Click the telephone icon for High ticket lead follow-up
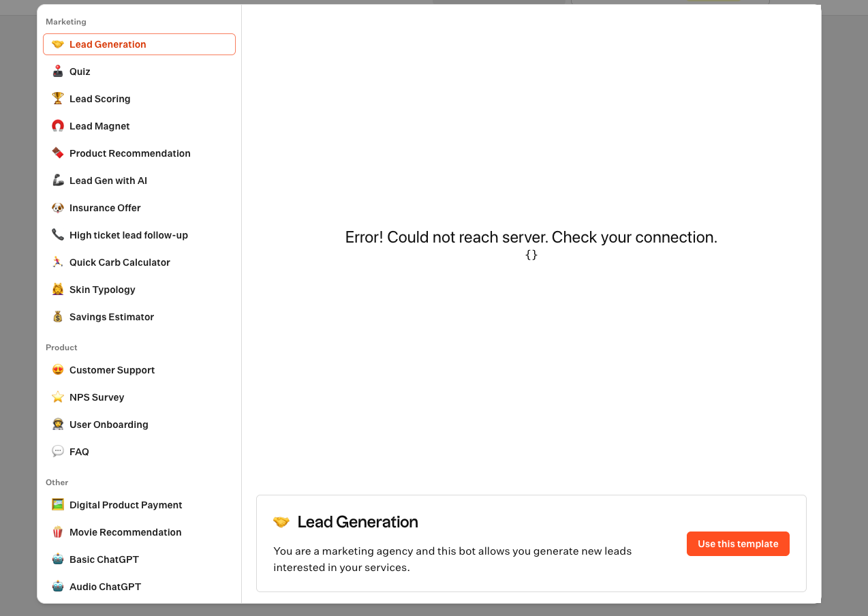The height and width of the screenshot is (616, 868). [58, 235]
